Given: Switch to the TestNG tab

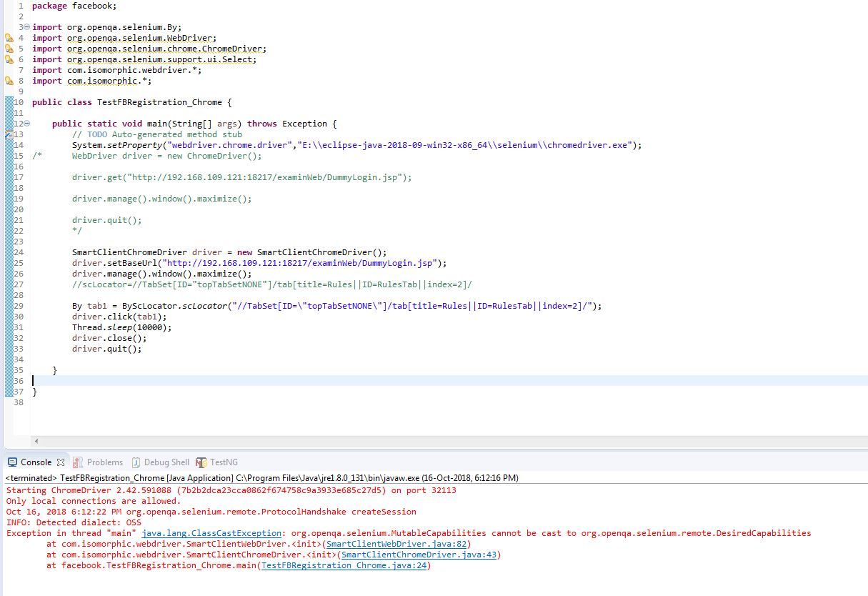Looking at the screenshot, I should [224, 462].
